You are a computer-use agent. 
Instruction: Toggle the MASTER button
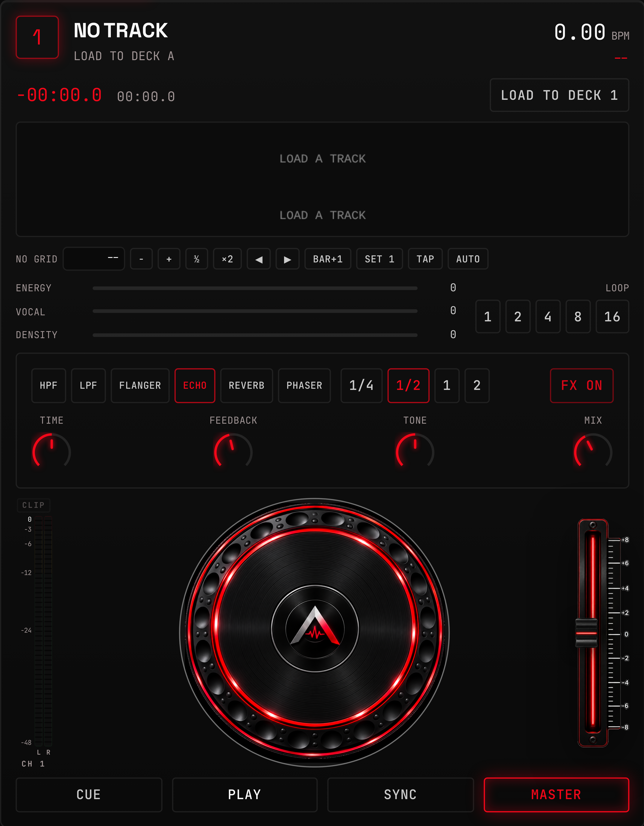(x=556, y=795)
